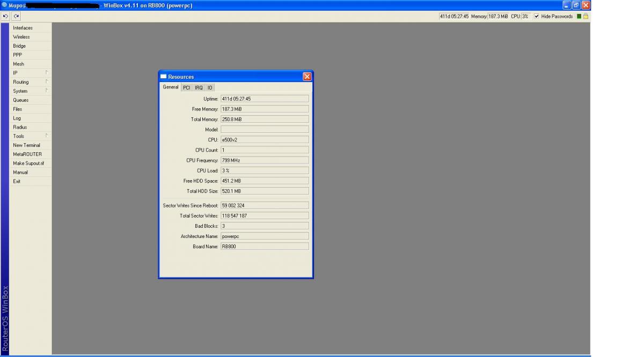Image resolution: width=644 pixels, height=357 pixels.
Task: Click the Resources window title icon
Action: pos(164,77)
